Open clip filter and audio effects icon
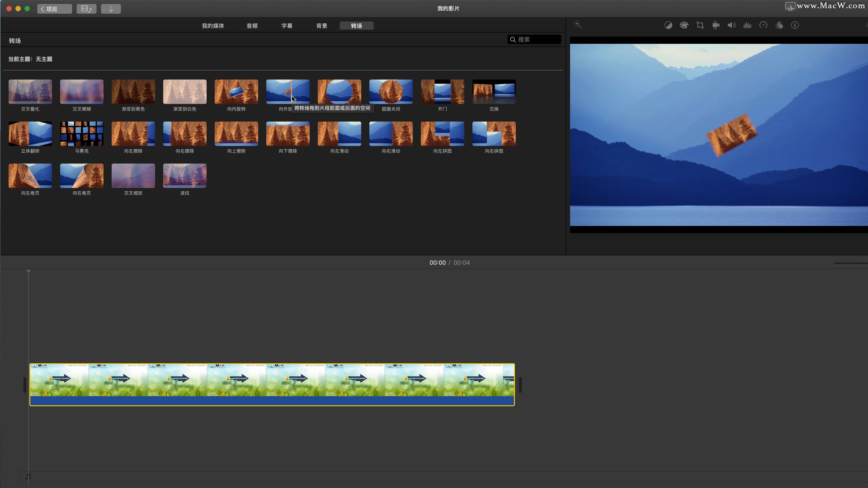The height and width of the screenshot is (488, 868). (779, 25)
